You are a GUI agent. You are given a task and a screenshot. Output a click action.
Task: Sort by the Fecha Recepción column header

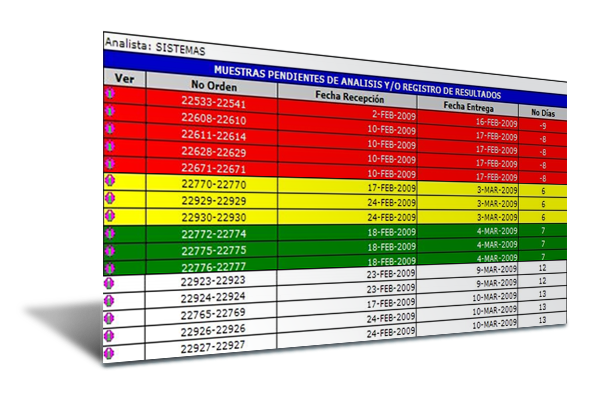tap(349, 97)
